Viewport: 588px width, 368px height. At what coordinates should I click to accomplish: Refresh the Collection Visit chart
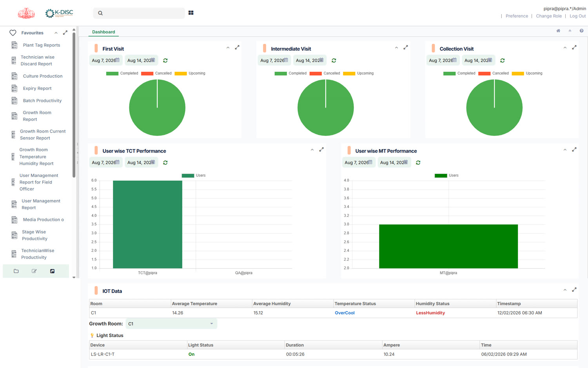coord(503,60)
